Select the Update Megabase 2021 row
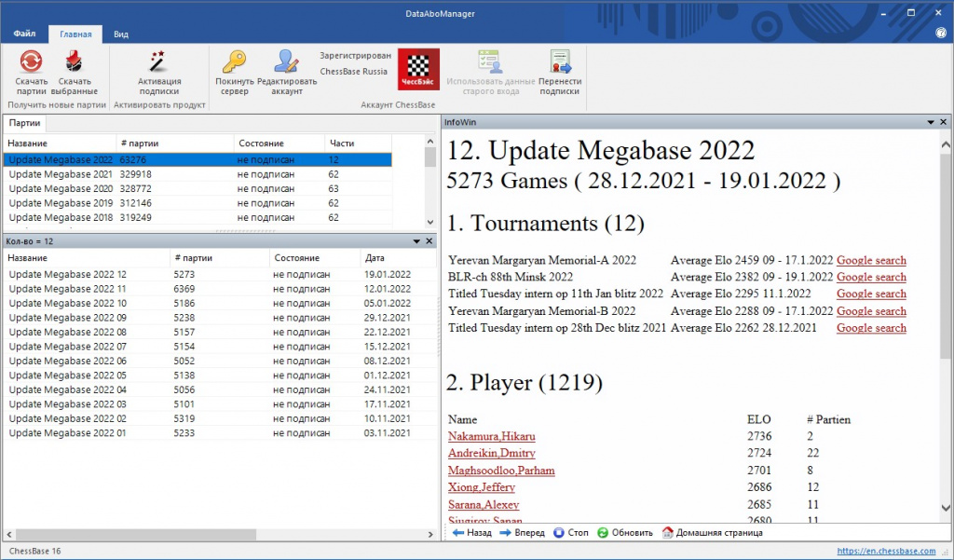The image size is (954, 560). pyautogui.click(x=61, y=173)
